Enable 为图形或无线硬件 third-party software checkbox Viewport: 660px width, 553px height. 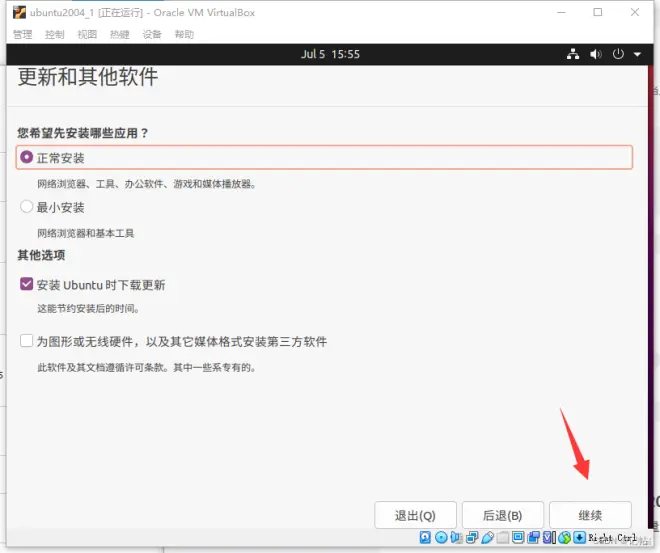[x=27, y=340]
